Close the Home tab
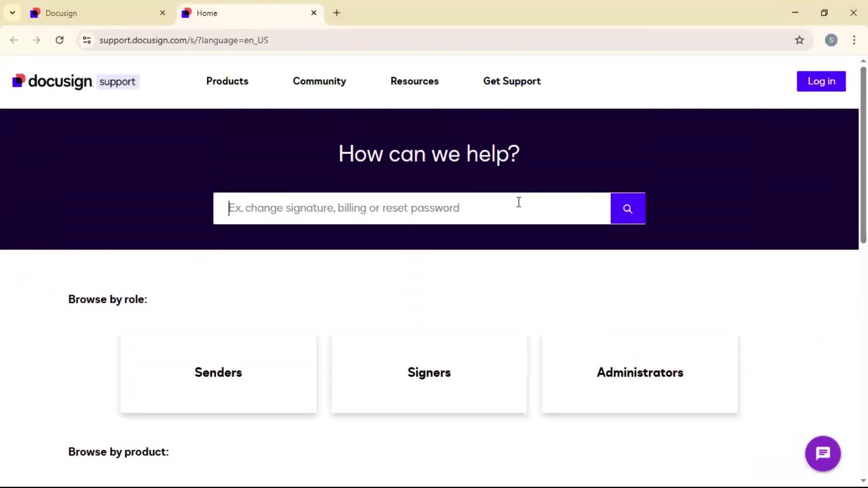The height and width of the screenshot is (488, 868). (314, 13)
